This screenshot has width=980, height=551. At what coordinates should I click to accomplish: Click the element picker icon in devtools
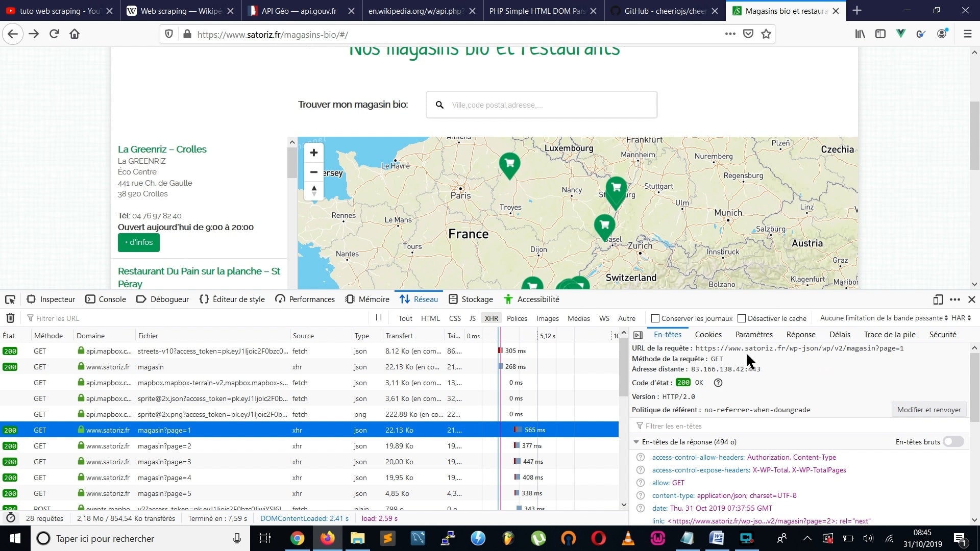[x=10, y=299]
